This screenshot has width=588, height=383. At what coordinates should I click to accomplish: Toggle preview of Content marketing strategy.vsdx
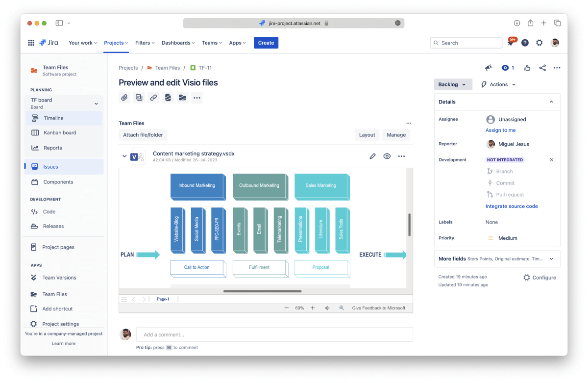coord(387,156)
